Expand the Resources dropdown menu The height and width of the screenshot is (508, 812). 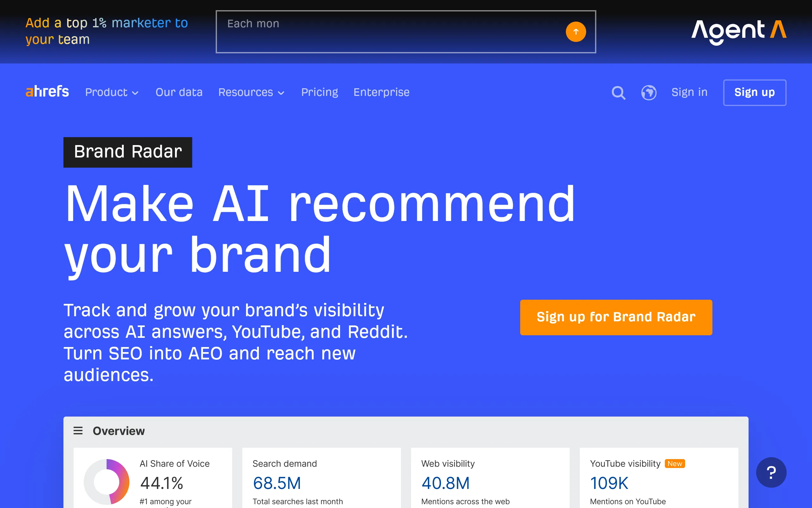pos(251,92)
